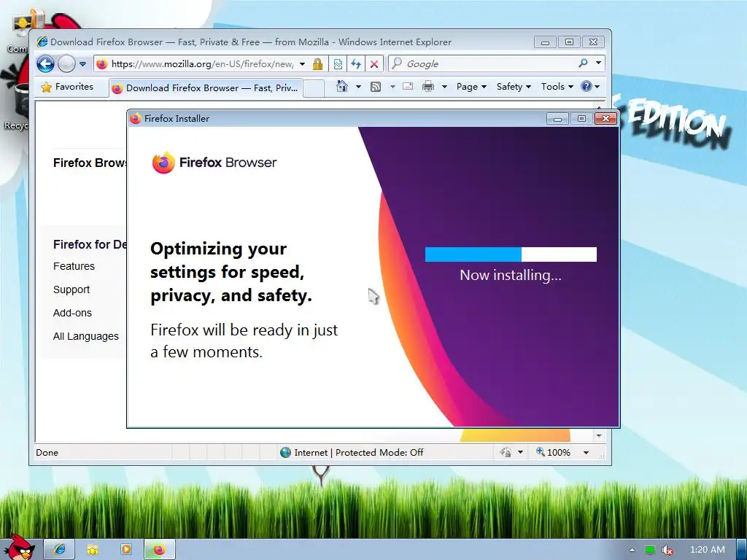
Task: Expand the status bar privacy dropdown arrow
Action: (520, 452)
